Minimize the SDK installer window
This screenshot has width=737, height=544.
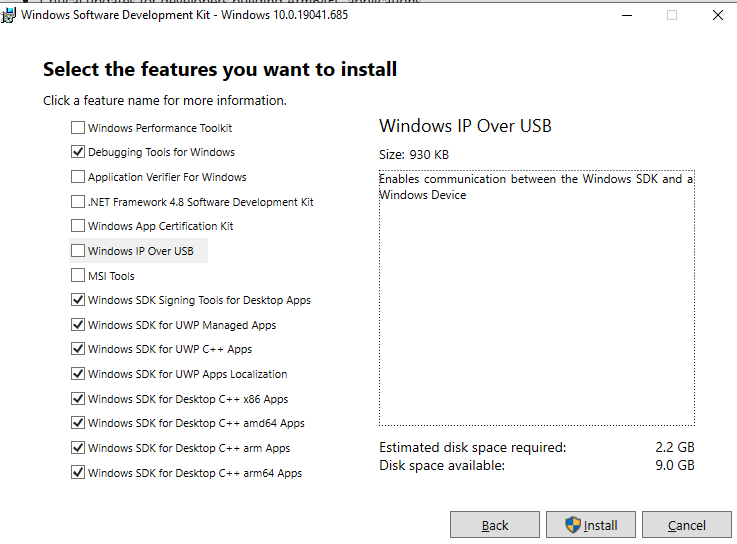627,15
